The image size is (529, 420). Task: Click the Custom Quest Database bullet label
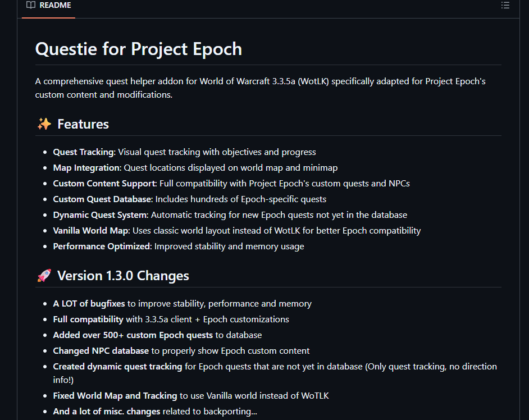(x=102, y=199)
